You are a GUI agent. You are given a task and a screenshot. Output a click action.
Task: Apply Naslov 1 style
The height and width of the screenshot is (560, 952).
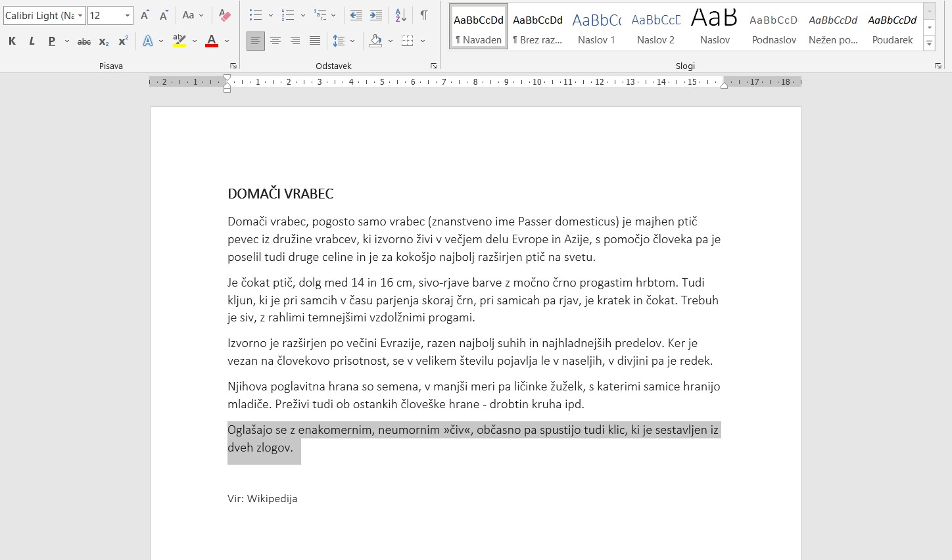point(597,27)
